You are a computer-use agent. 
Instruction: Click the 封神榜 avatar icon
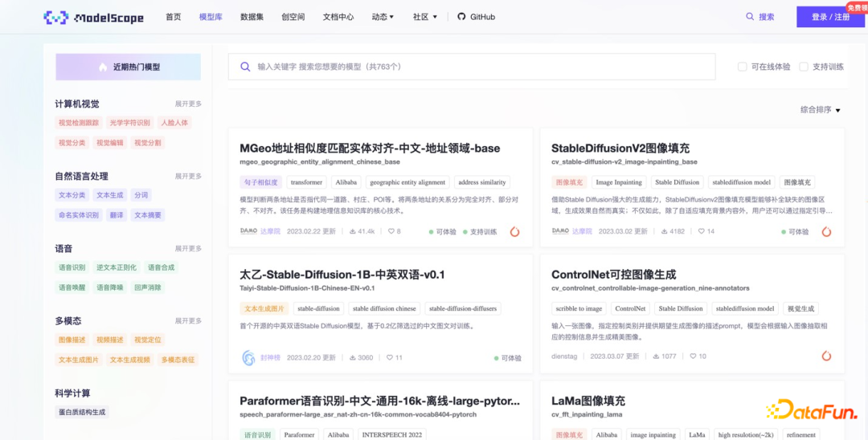tap(248, 357)
